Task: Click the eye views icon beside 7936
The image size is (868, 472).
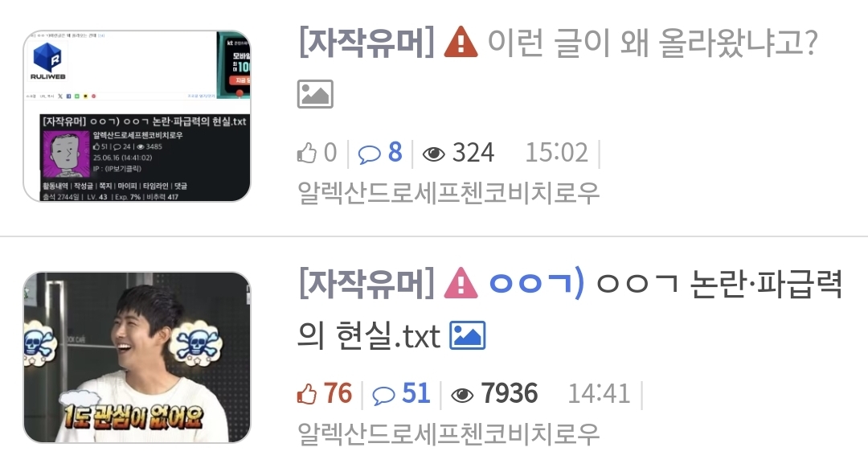Action: [x=462, y=395]
